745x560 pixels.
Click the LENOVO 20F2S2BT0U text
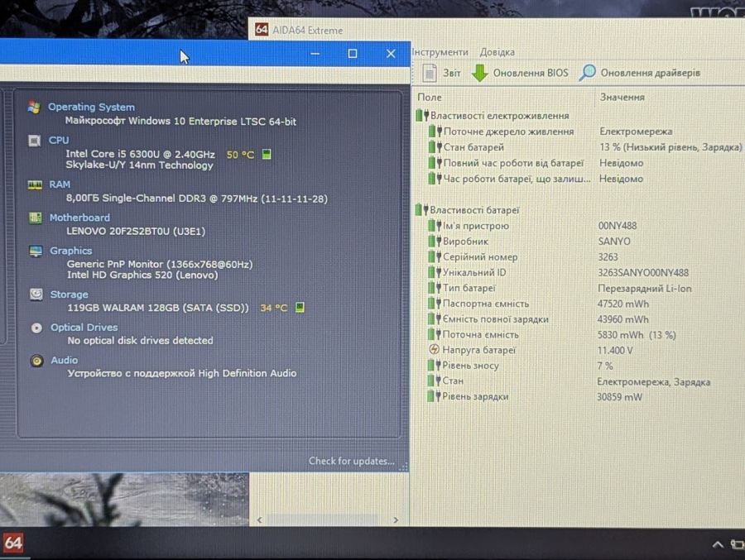(x=136, y=232)
